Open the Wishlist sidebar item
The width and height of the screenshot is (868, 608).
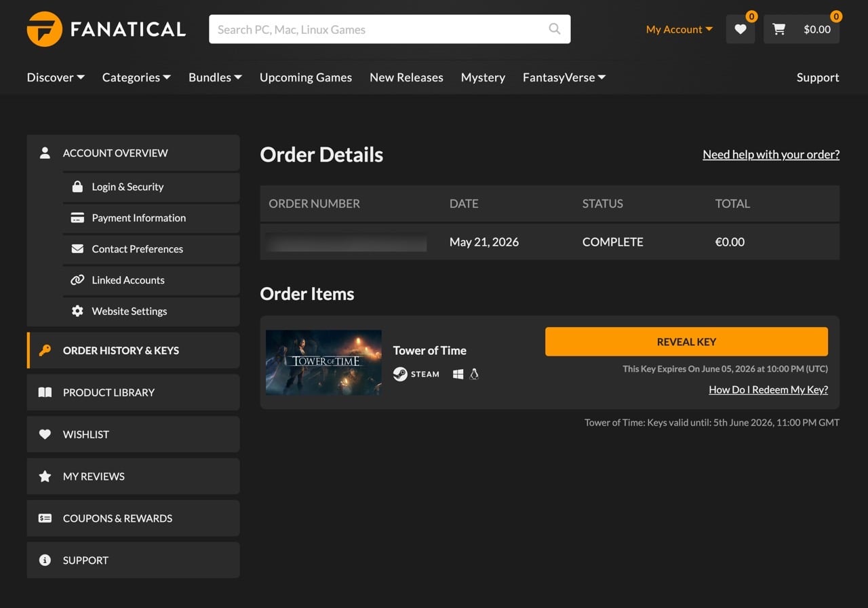[134, 434]
